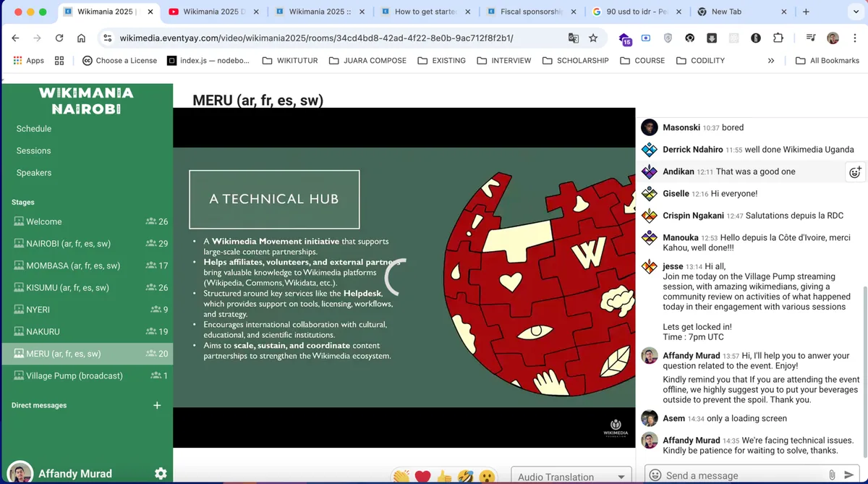Join the Village Pump broadcast stage
The height and width of the screenshot is (484, 868).
pyautogui.click(x=87, y=375)
